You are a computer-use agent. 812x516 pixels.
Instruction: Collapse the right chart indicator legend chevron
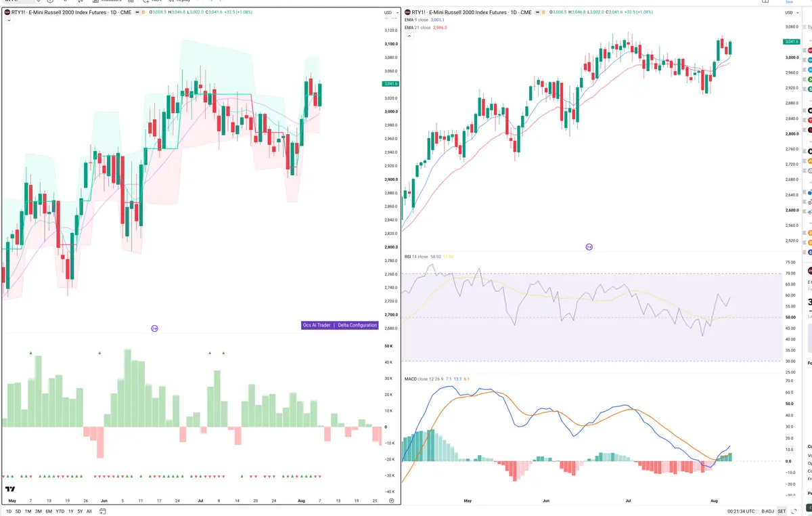409,35
